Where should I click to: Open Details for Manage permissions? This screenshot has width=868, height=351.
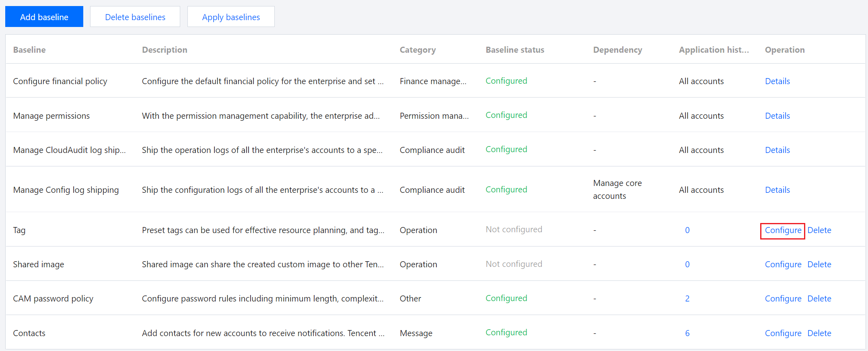[x=777, y=116]
